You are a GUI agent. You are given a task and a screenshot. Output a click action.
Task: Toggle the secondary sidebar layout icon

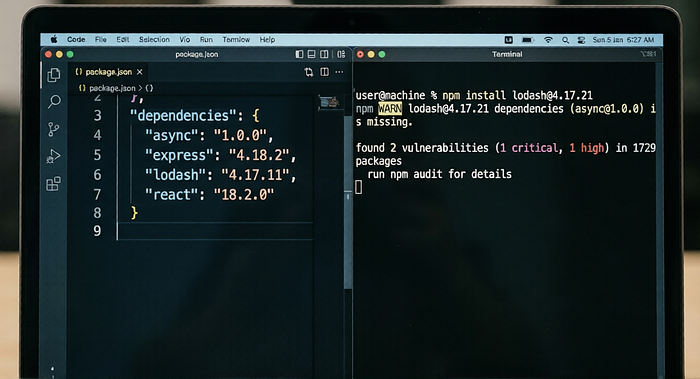click(324, 54)
